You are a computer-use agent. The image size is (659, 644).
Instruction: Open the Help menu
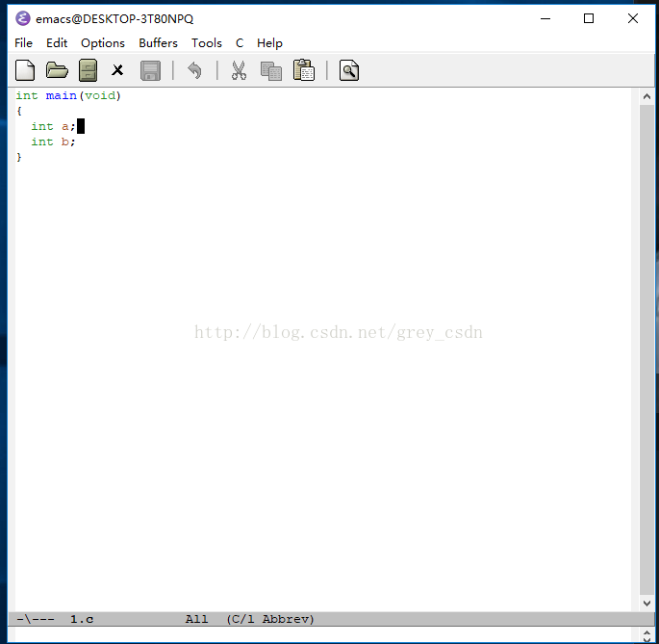tap(269, 43)
